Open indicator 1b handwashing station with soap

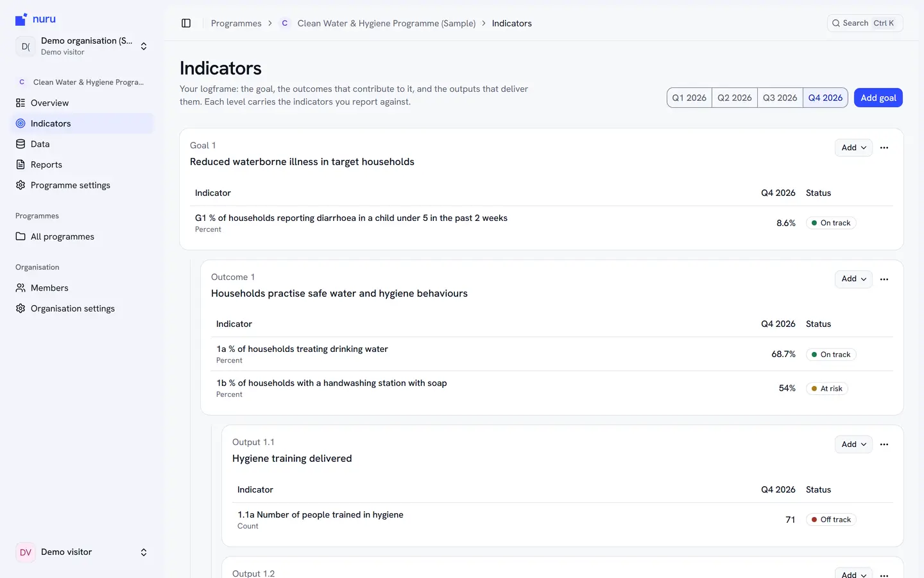click(x=552, y=388)
